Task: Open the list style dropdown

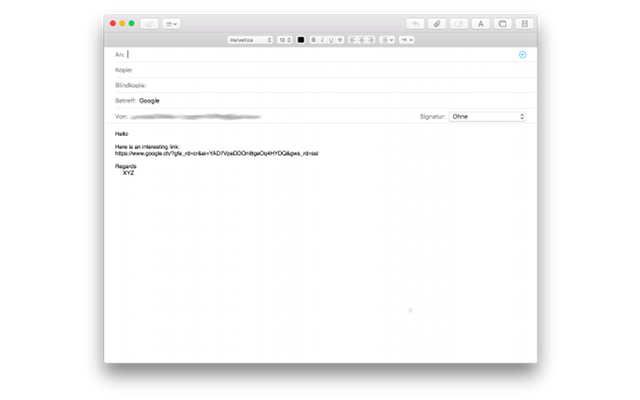Action: pos(388,40)
